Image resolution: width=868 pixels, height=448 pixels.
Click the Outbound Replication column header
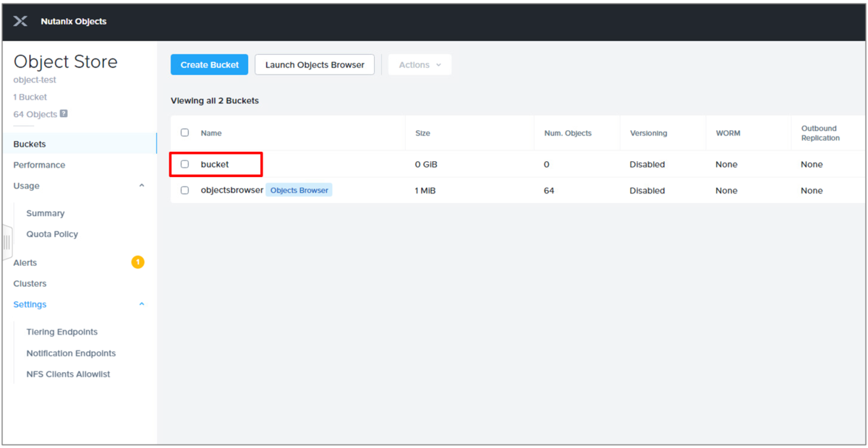[x=820, y=133]
